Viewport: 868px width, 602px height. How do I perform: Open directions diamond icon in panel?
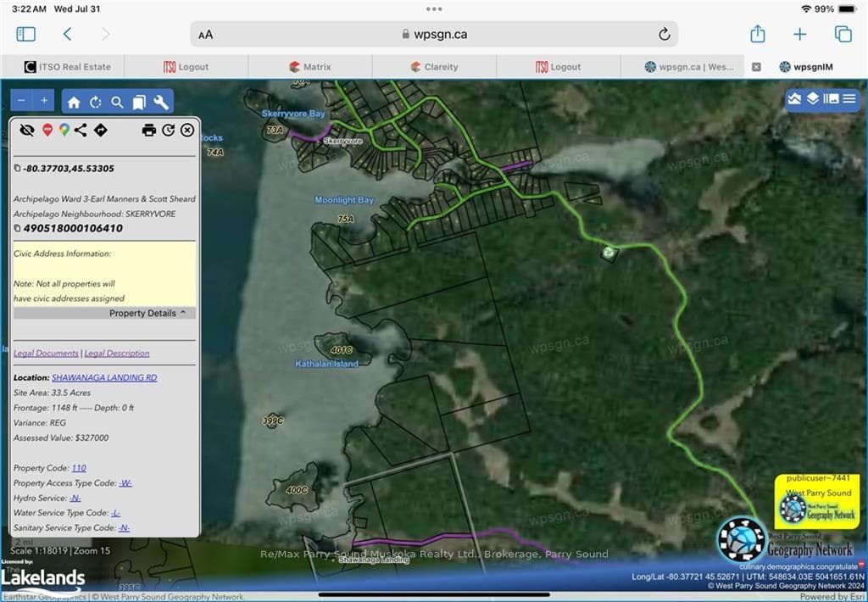(x=100, y=130)
